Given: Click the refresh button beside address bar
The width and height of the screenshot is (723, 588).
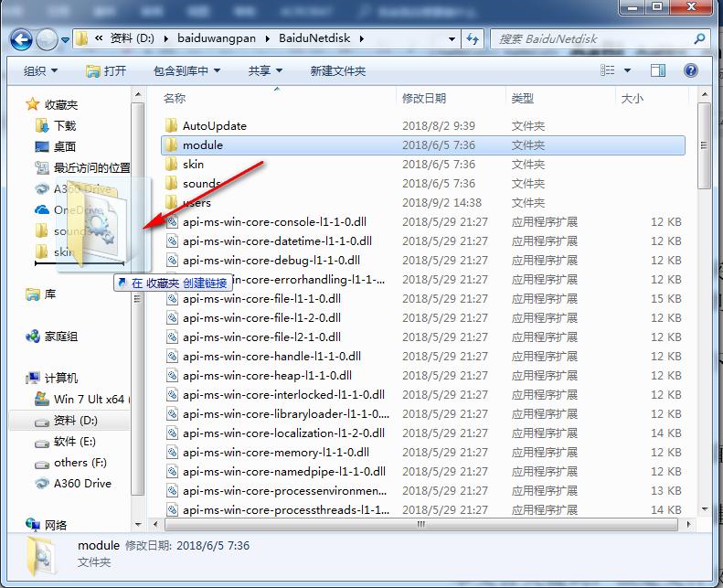Looking at the screenshot, I should point(473,39).
